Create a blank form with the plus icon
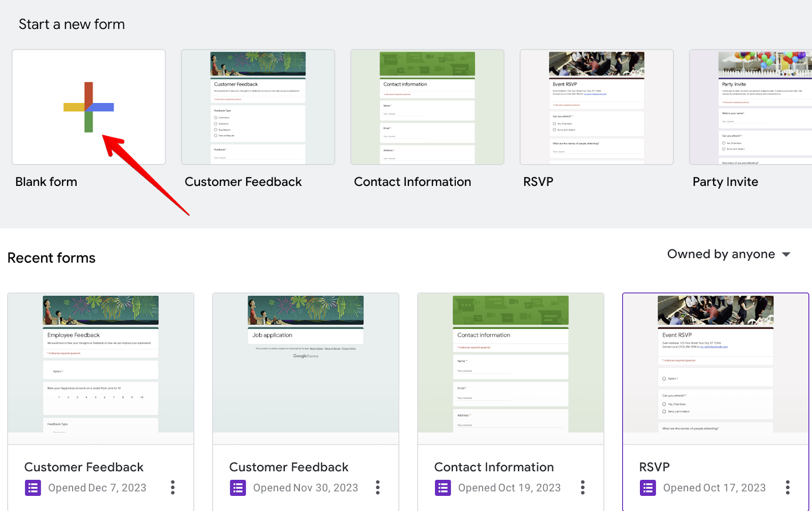The width and height of the screenshot is (812, 511). click(88, 107)
